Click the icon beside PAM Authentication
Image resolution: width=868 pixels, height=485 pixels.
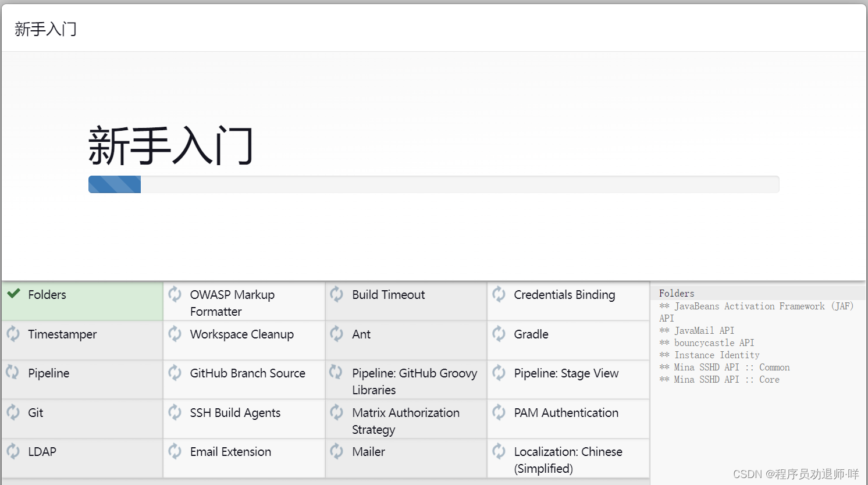[x=499, y=412]
